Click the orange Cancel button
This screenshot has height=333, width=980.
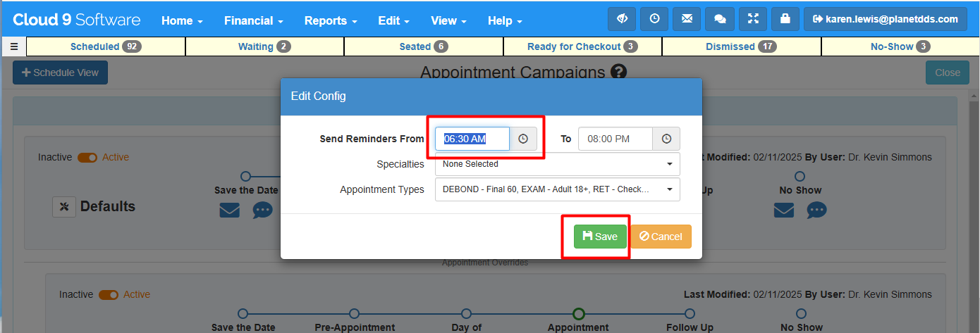(x=661, y=237)
